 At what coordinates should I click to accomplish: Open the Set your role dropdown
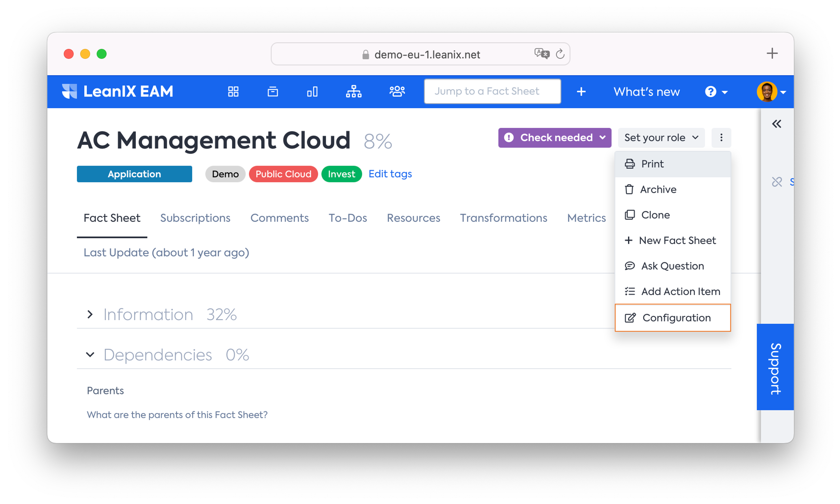(x=661, y=138)
